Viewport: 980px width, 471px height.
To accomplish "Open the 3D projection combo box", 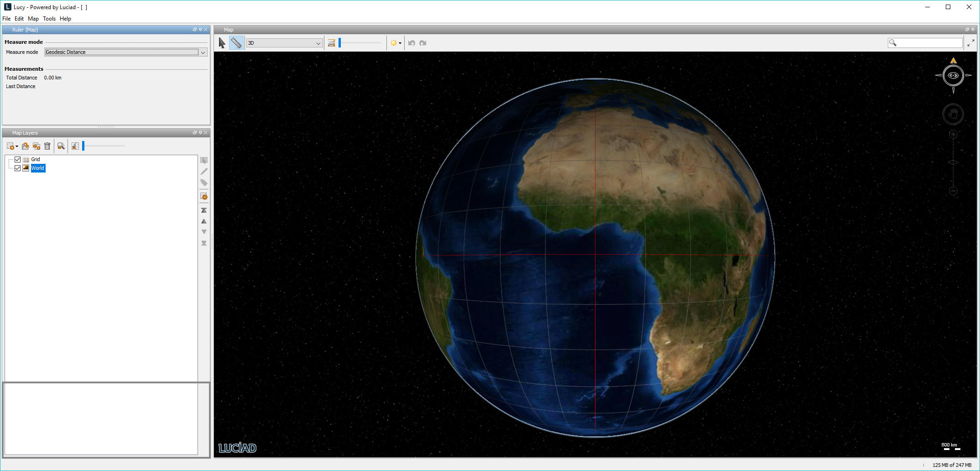I will pyautogui.click(x=284, y=43).
